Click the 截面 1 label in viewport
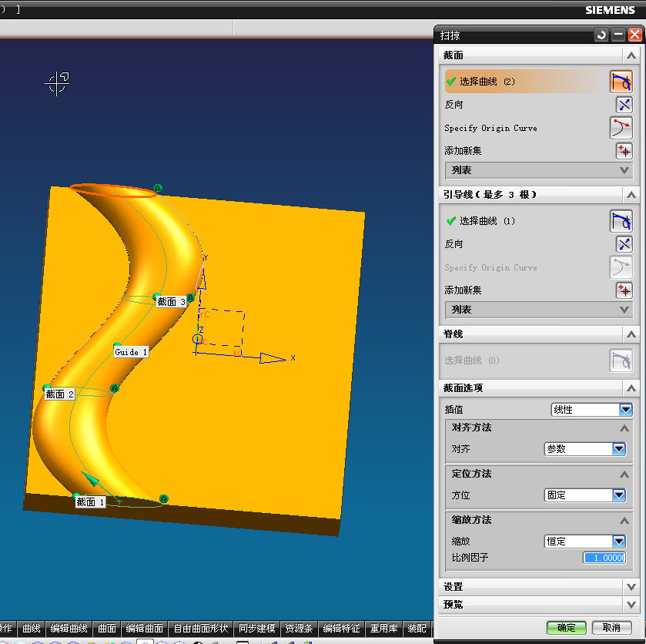 pos(90,502)
